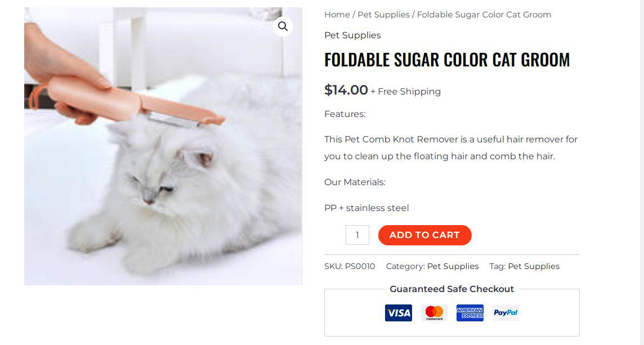Image resolution: width=644 pixels, height=345 pixels.
Task: Click the PayPal payment icon
Action: coord(506,313)
